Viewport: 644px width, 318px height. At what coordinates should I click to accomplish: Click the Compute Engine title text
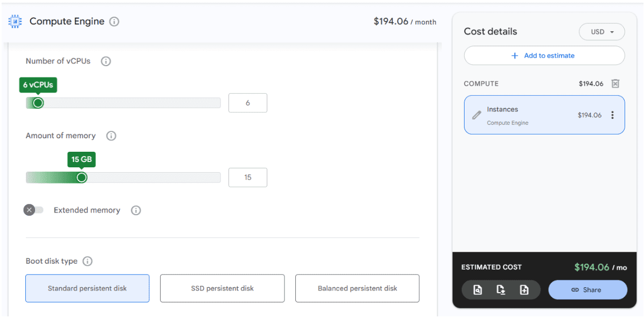pos(67,22)
